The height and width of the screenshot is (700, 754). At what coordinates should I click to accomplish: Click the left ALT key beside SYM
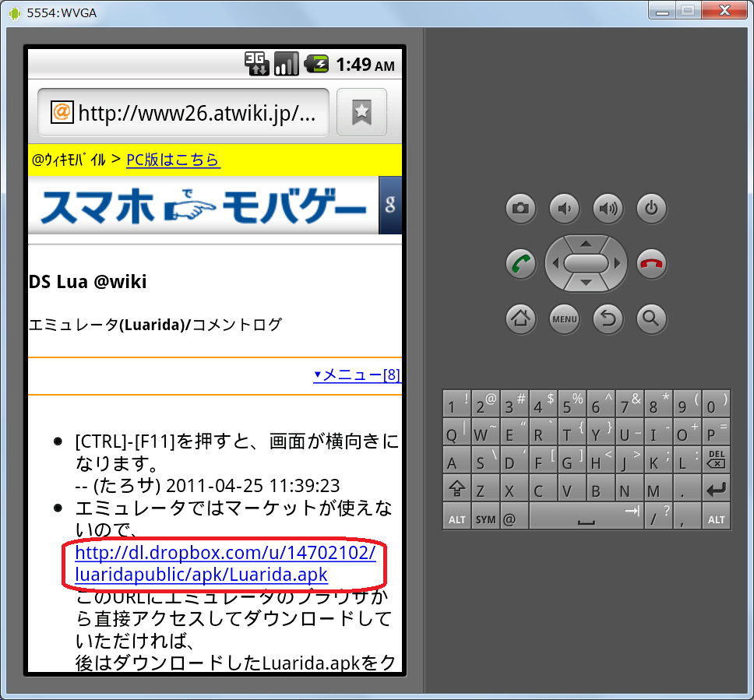click(x=456, y=517)
